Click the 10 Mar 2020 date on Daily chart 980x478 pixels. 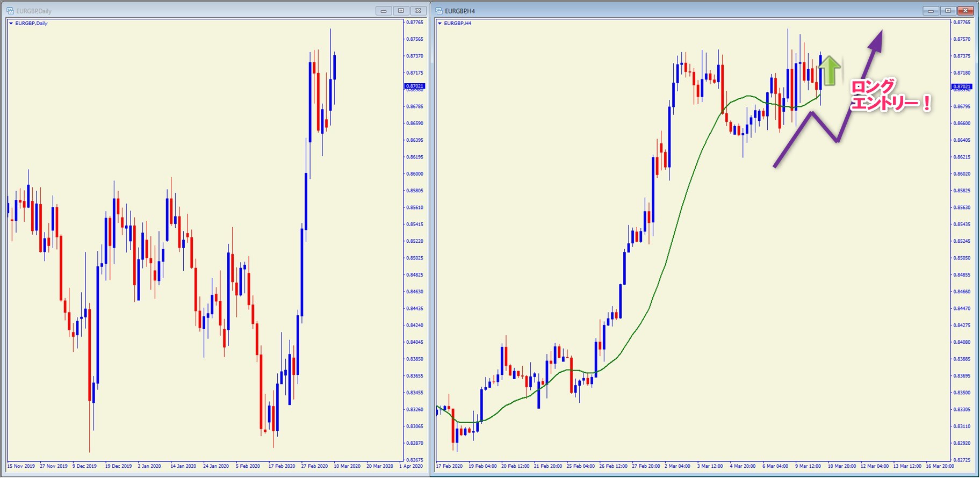point(347,466)
